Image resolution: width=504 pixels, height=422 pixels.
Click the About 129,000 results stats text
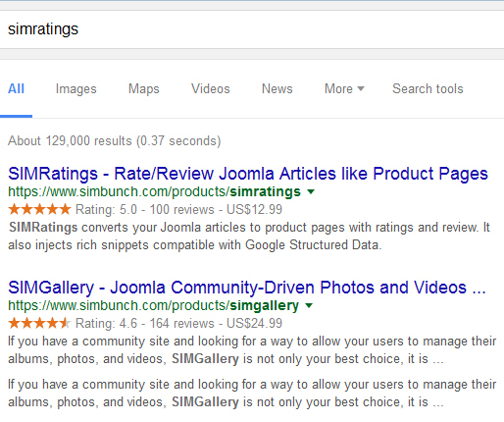pyautogui.click(x=115, y=141)
